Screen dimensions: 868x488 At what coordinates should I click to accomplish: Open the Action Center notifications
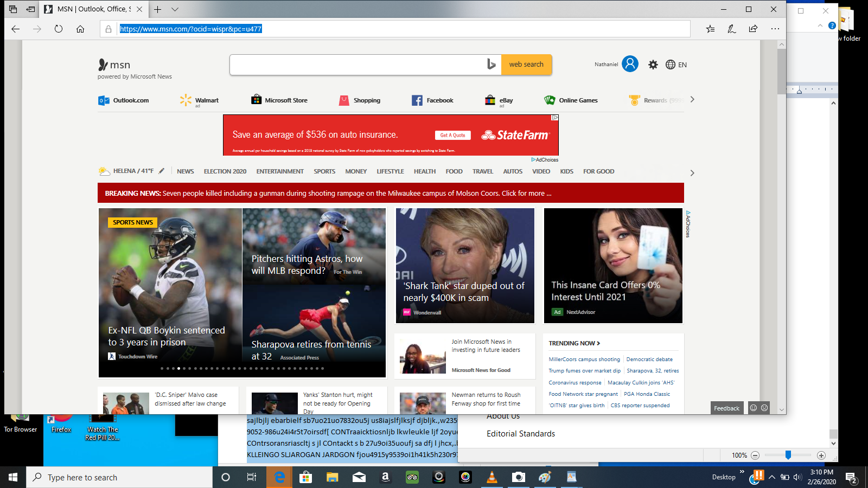851,478
